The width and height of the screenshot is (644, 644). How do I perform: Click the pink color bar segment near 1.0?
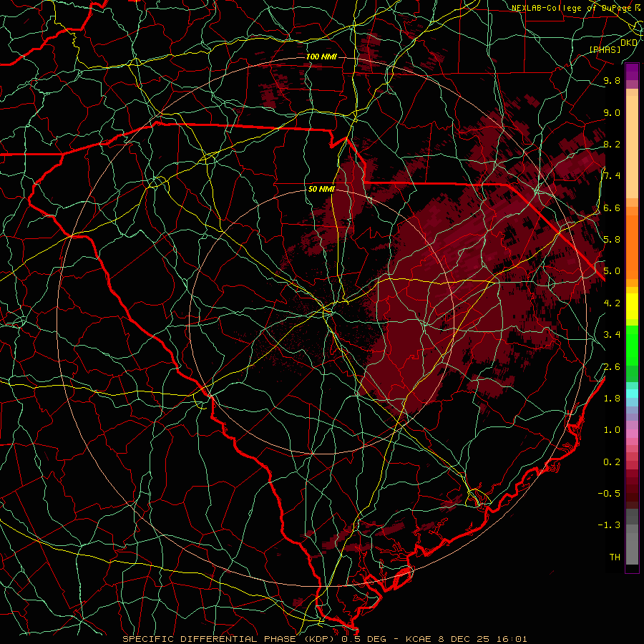[x=632, y=434]
